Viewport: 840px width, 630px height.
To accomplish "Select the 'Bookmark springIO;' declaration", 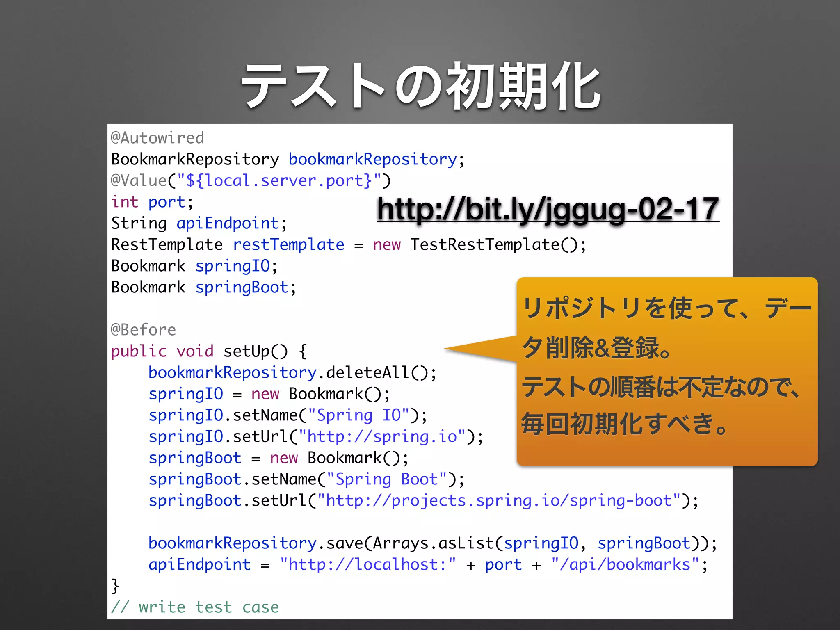I will 194,266.
